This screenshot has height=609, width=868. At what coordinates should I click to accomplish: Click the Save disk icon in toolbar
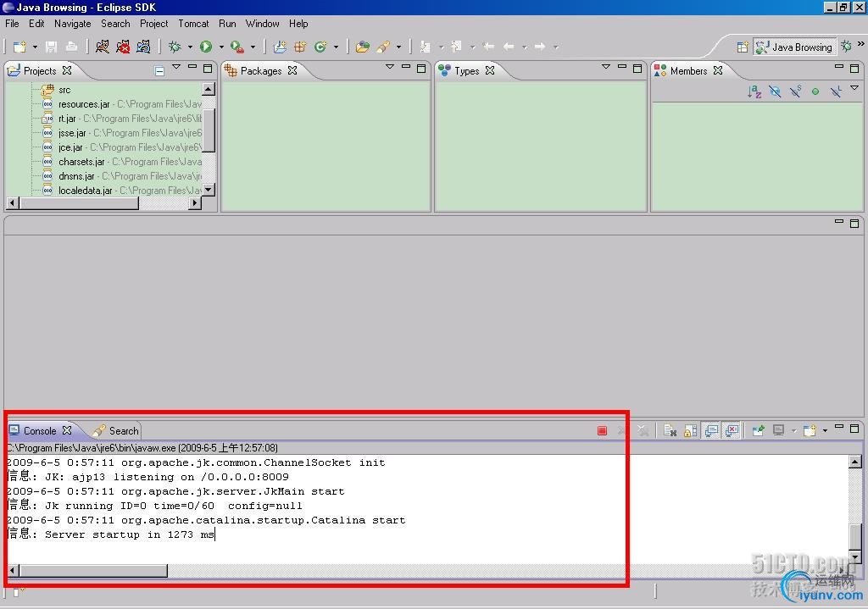point(52,47)
